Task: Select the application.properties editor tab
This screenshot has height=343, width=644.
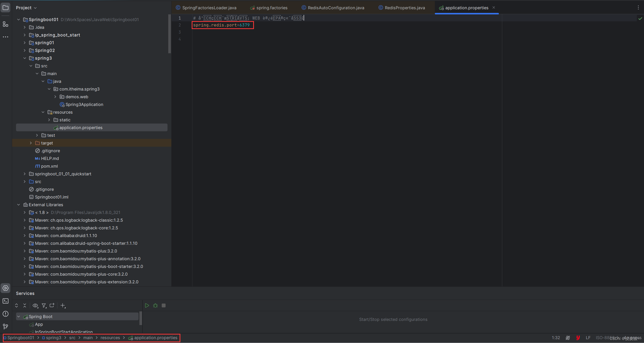Action: 466,8
